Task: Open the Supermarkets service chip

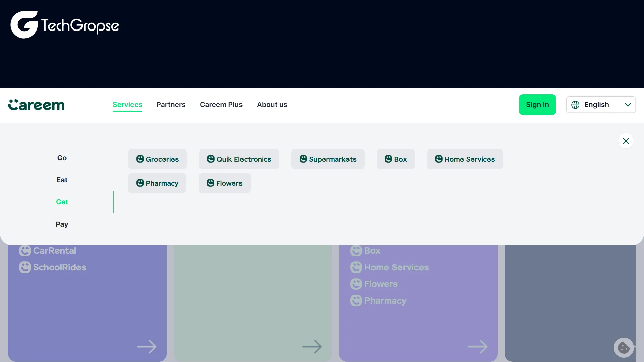Action: click(328, 159)
